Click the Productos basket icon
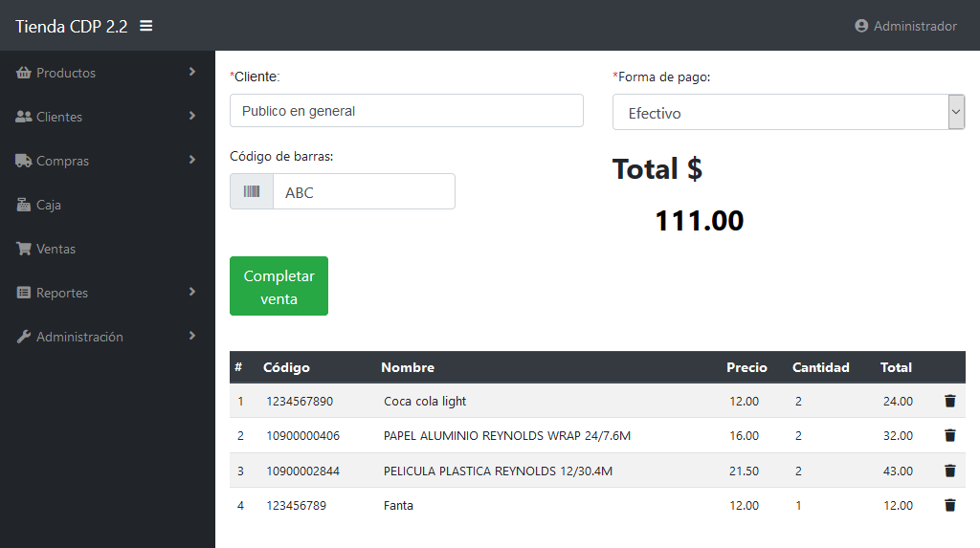Screen dimensions: 980x548 24,73
